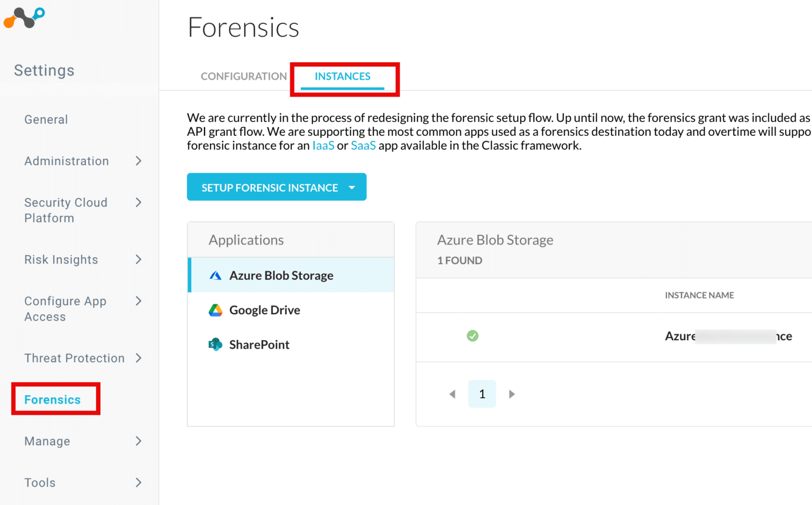Expand the Administration section
Screen dimensions: 812x505
pyautogui.click(x=139, y=161)
